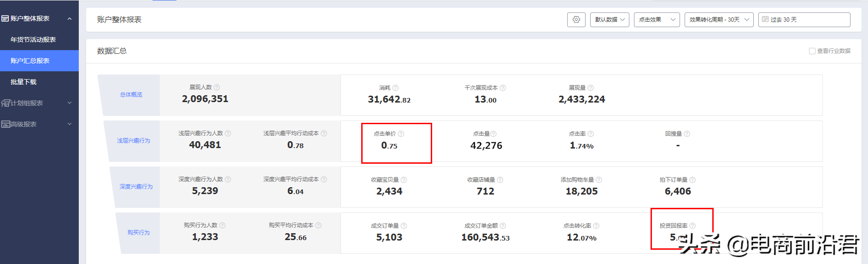Screen dimensions: 868x264
Task: Click the 千次展现成本 value 13.00
Action: 486,99
